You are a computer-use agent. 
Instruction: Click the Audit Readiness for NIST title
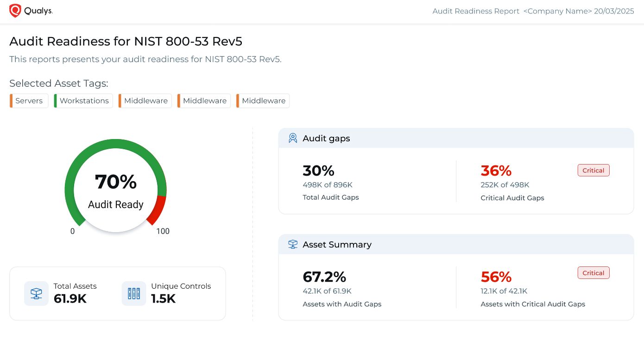[126, 41]
